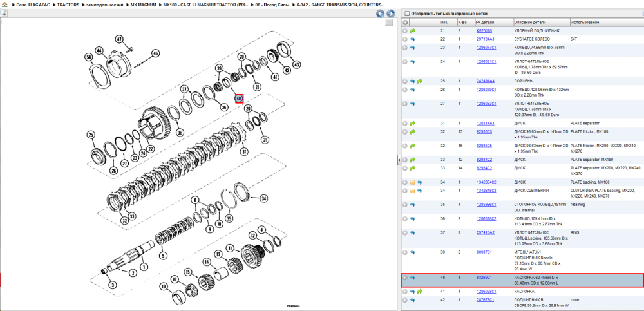This screenshot has width=644, height=311.
Task: Open the note icon for part 1342854C2
Action: tap(413, 182)
